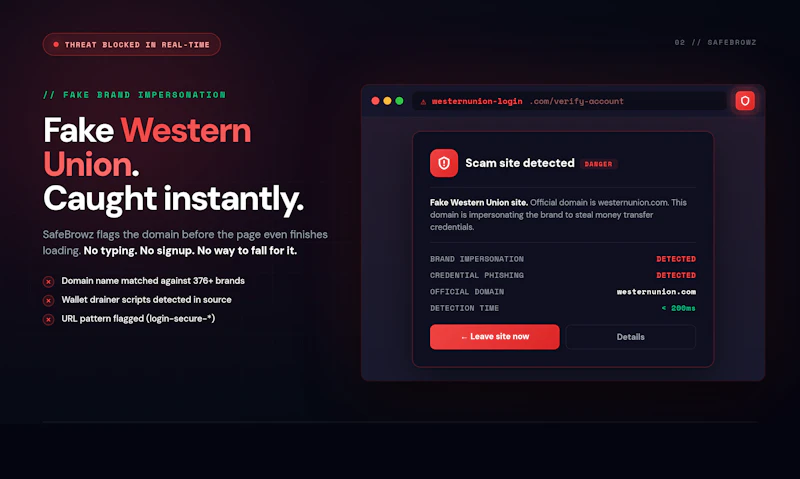The image size is (800, 479).
Task: Click the yellow minimize dot of browser window
Action: click(x=387, y=101)
